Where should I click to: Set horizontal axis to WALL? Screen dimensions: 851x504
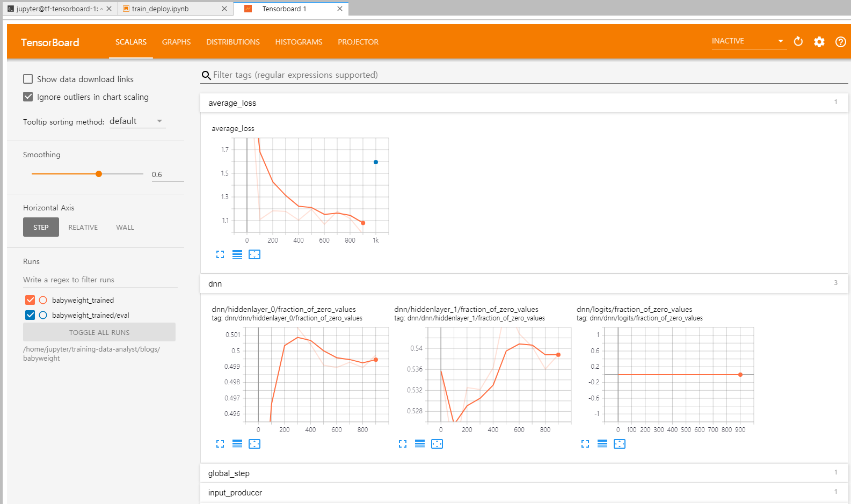tap(125, 227)
